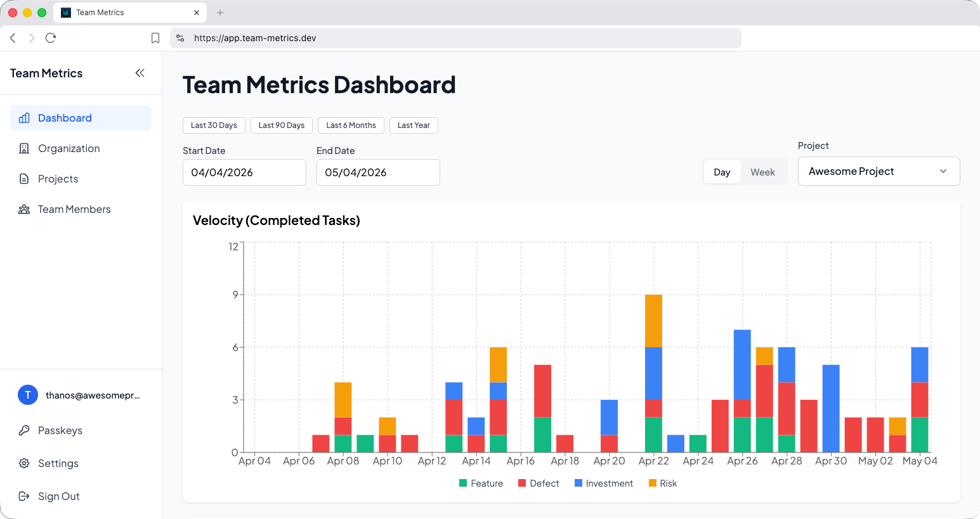Select the Last 30 Days preset

[214, 125]
